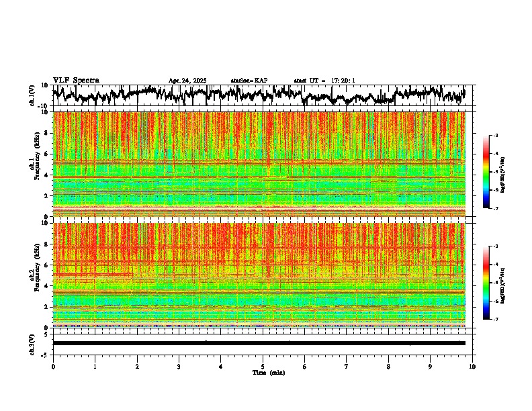Viewport: 532px width, 411px height.
Task: Click the "-3" label on ch.1 colorbar
Action: tap(495, 136)
